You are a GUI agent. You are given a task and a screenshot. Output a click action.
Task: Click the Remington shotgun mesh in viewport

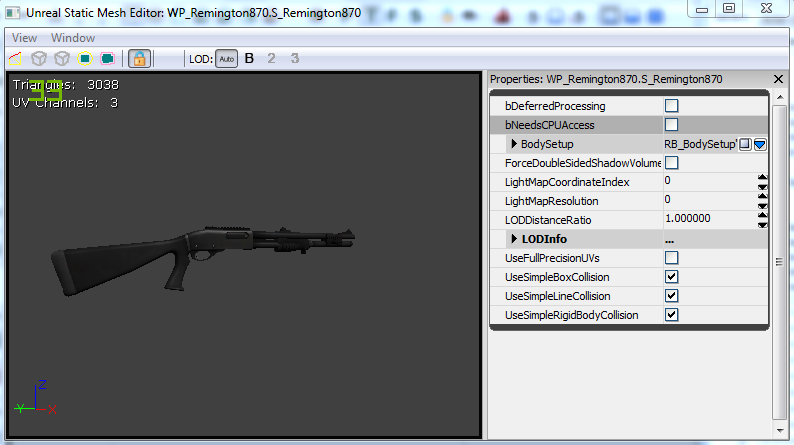point(203,259)
